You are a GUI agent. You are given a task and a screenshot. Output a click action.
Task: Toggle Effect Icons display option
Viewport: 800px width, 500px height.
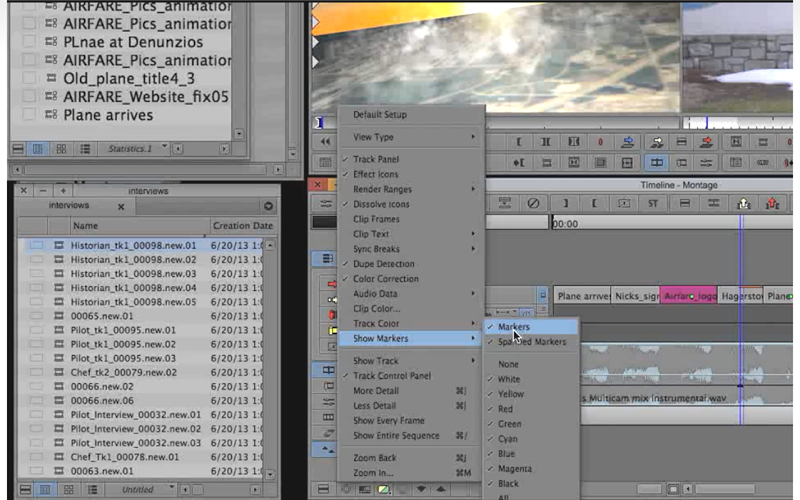pyautogui.click(x=375, y=174)
